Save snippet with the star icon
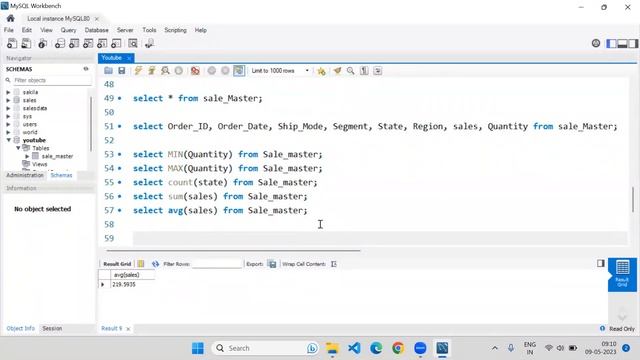640x360 pixels. [x=321, y=71]
